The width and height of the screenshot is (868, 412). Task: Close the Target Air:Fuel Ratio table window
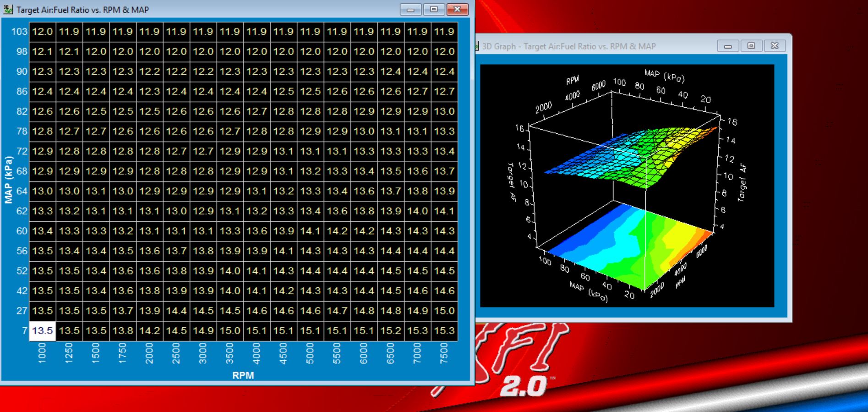[457, 10]
